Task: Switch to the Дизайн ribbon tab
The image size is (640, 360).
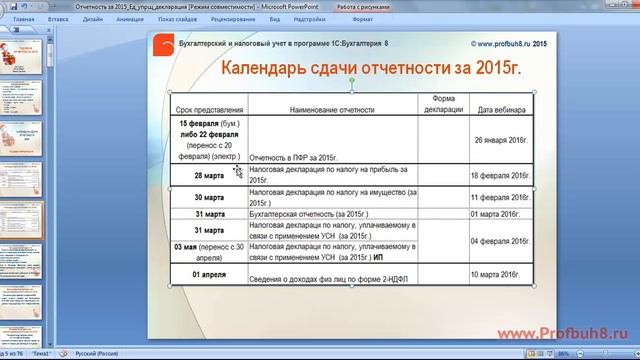Action: (93, 19)
